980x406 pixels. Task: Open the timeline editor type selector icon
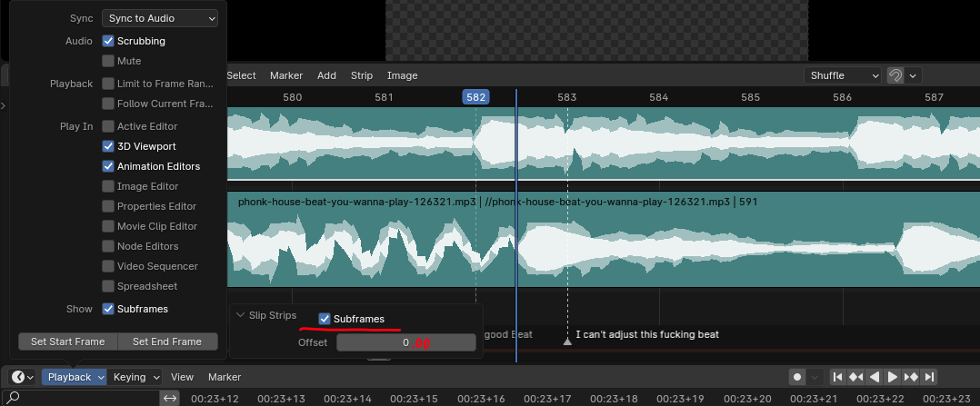(x=23, y=377)
